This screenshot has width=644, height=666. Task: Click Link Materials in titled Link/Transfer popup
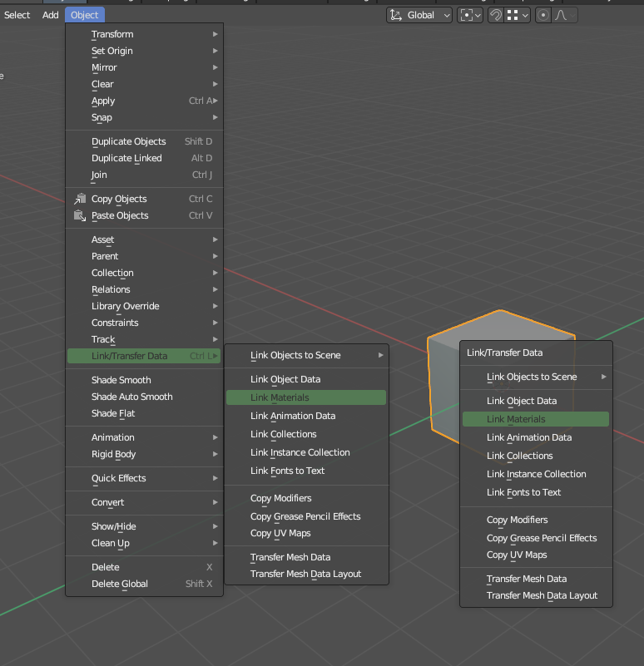536,419
